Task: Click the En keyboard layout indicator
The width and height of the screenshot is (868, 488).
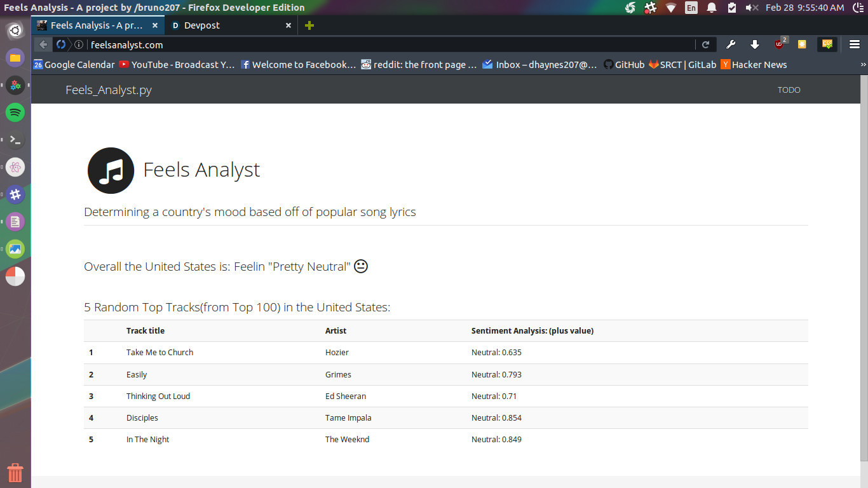Action: point(691,8)
